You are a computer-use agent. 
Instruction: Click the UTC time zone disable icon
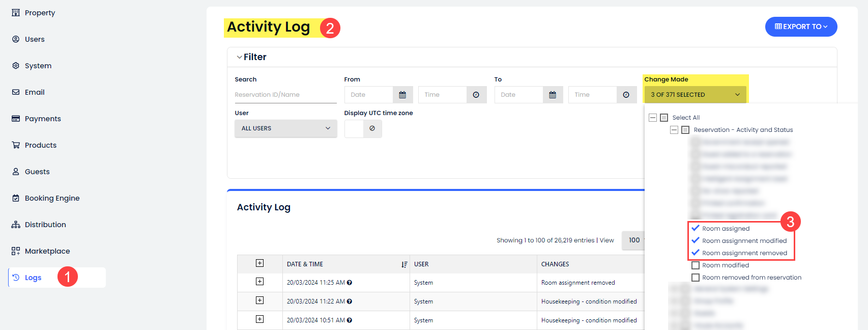[372, 128]
